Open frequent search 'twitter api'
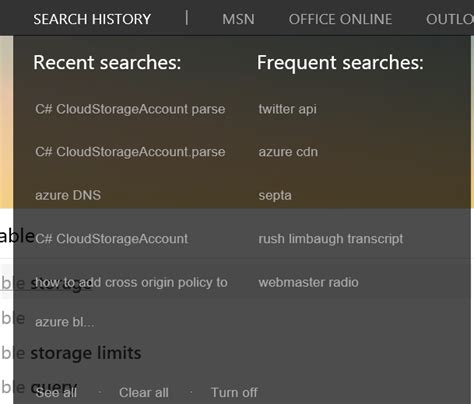This screenshot has height=404, width=474. click(x=288, y=109)
